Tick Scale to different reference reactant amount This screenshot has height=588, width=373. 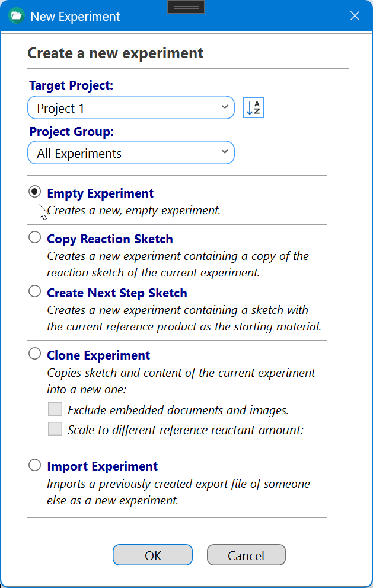(x=55, y=429)
